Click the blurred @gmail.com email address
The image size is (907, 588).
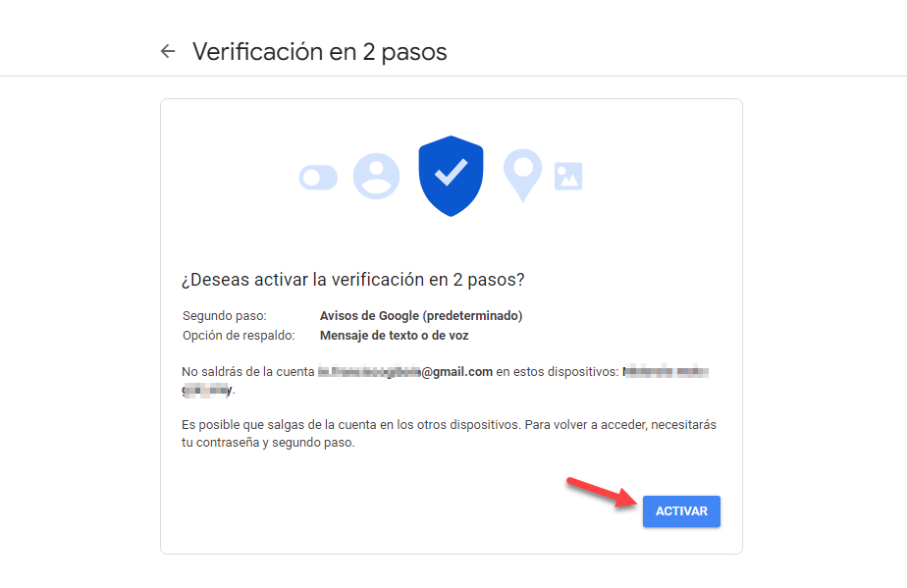pos(404,372)
